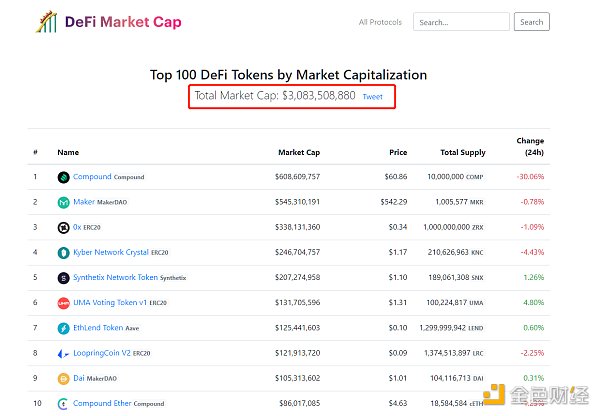Screen dimensions: 600x416
Task: Click the 0x token icon
Action: click(x=64, y=228)
